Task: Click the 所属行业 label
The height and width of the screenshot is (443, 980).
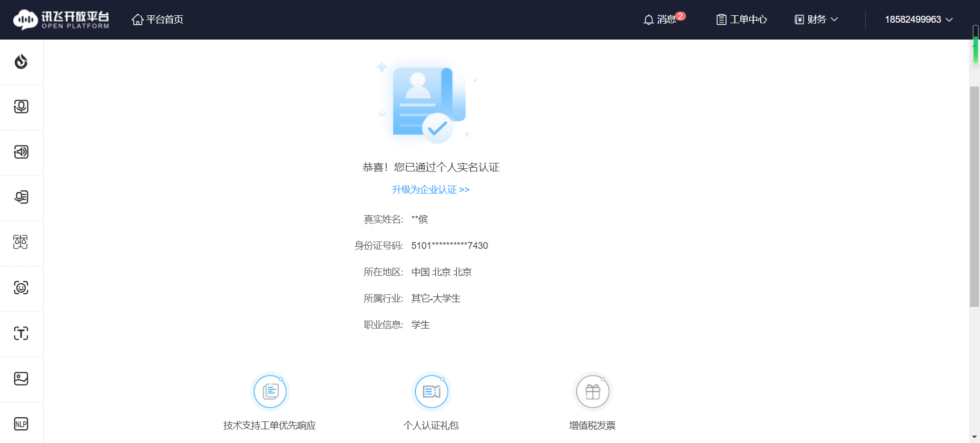Action: click(x=384, y=298)
